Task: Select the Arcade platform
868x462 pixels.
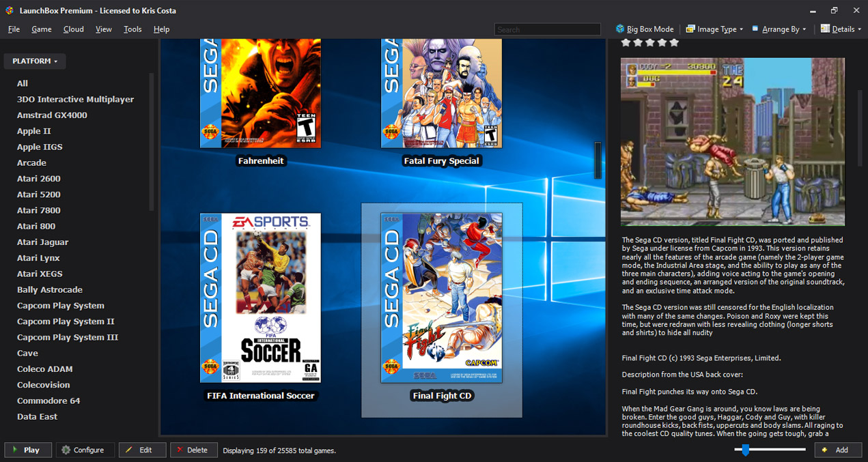Action: point(32,162)
